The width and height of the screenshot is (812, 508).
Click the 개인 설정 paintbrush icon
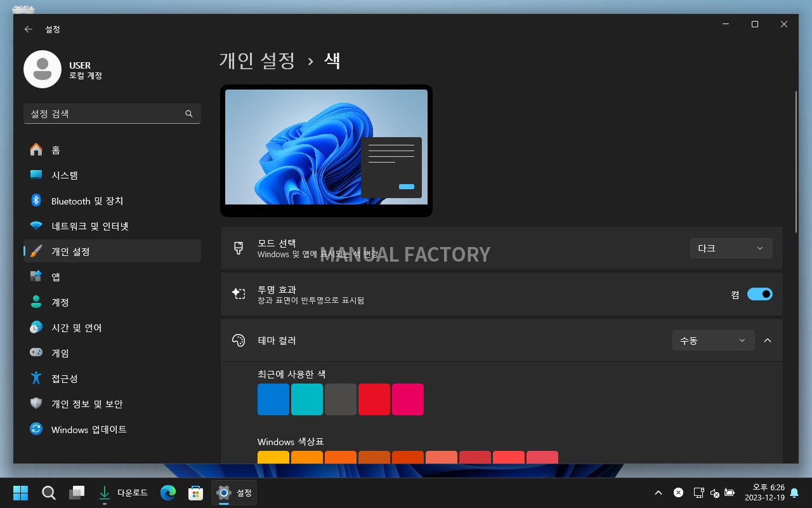(36, 251)
